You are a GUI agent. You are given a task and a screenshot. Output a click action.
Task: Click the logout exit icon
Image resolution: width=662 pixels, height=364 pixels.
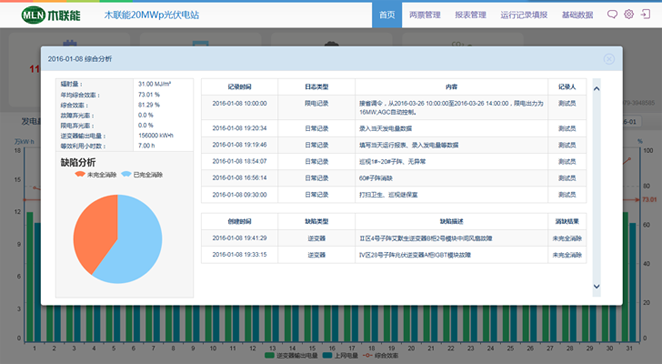(645, 14)
